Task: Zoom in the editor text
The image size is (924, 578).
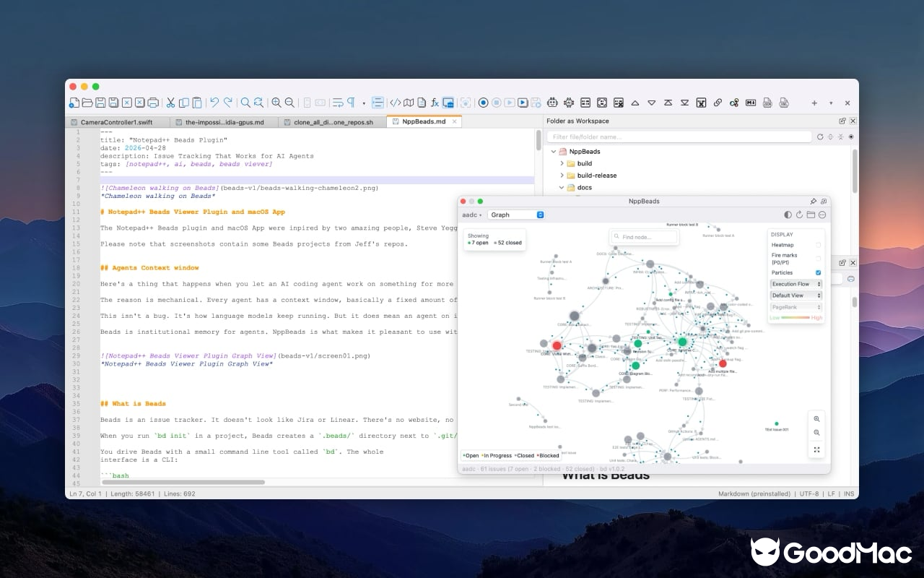Action: click(276, 103)
